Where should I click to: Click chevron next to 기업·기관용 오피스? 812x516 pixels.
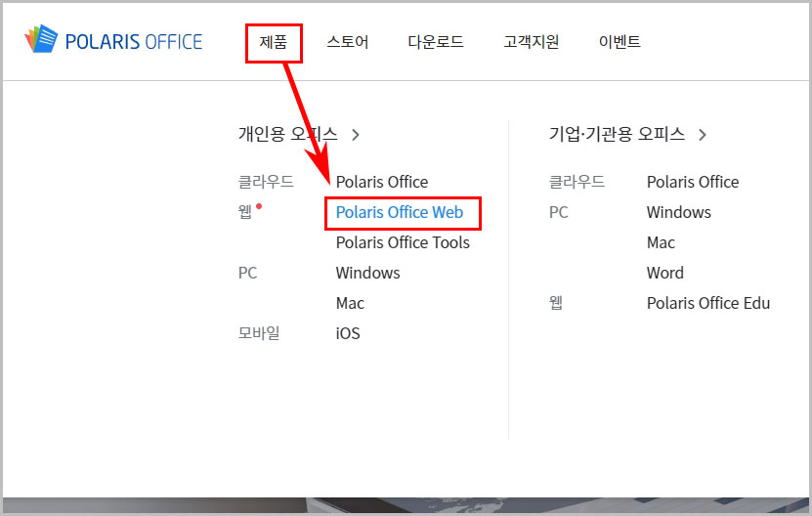click(x=703, y=135)
